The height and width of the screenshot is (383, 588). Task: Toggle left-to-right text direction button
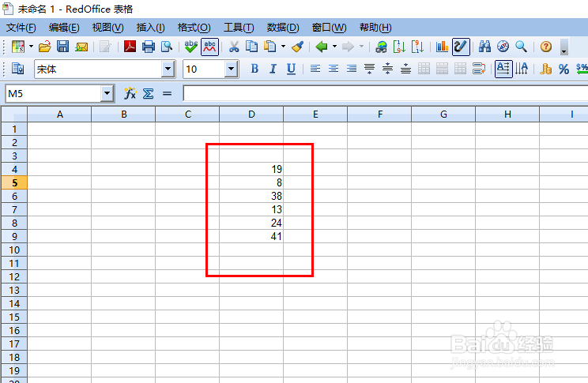pyautogui.click(x=503, y=69)
